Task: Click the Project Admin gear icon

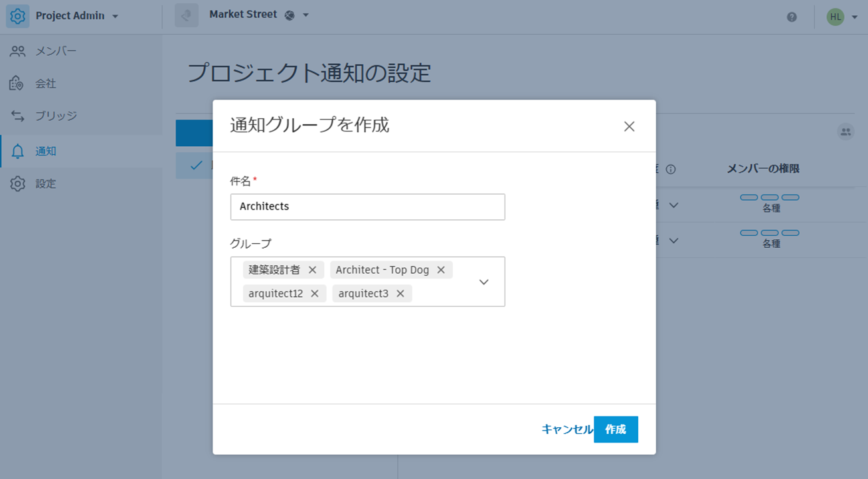Action: (17, 15)
